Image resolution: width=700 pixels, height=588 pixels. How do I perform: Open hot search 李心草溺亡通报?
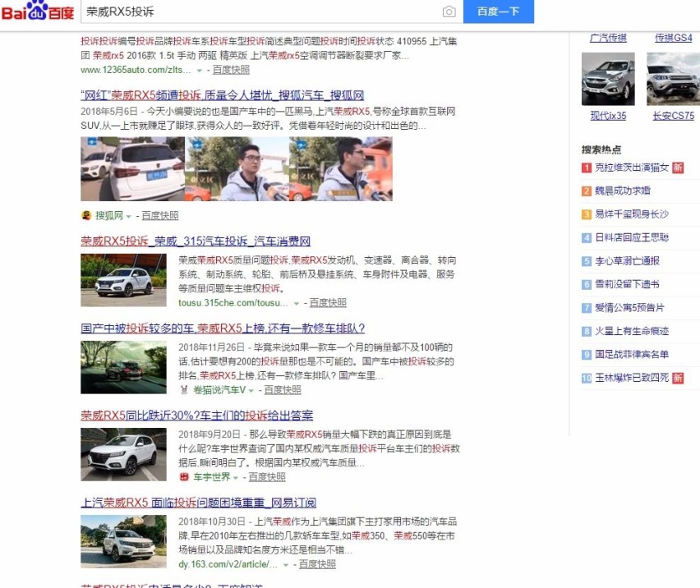627,261
